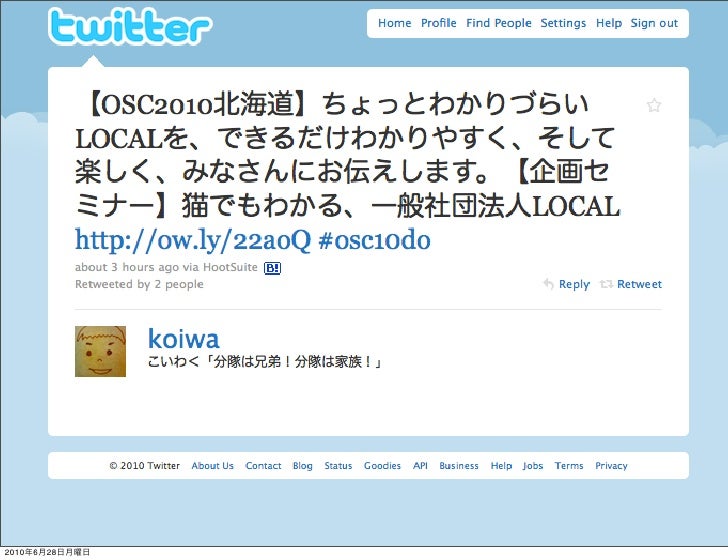Screen dimensions: 728x560
Task: Open the ow.ly/22aoQ link
Action: [x=193, y=240]
